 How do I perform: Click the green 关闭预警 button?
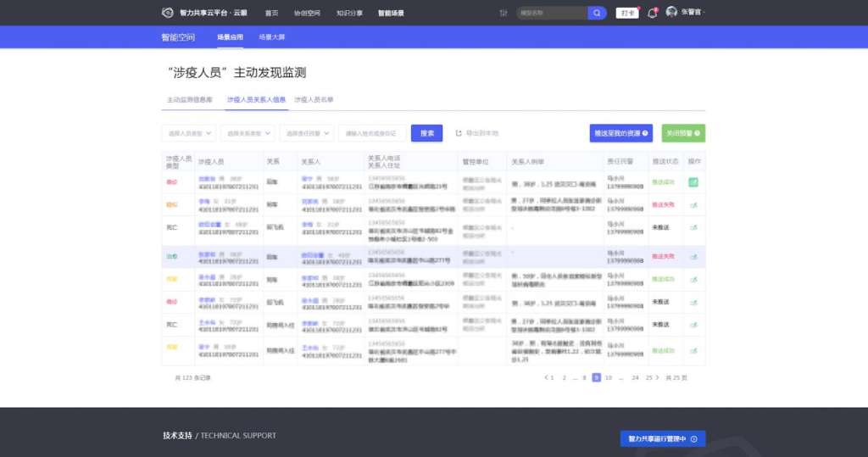[683, 133]
